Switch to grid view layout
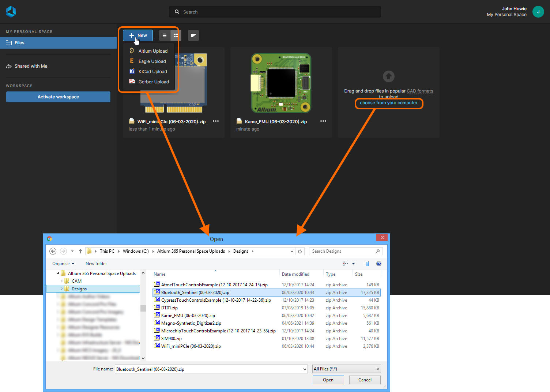 click(176, 35)
